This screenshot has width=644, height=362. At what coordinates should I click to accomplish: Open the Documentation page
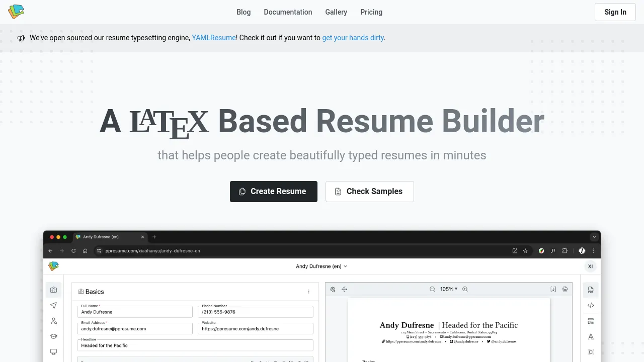pos(288,12)
